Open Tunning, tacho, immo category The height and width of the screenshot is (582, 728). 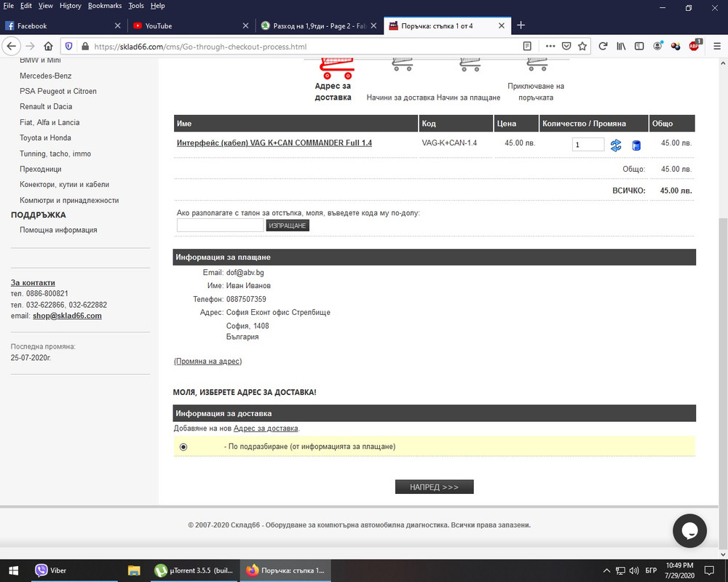pyautogui.click(x=55, y=154)
